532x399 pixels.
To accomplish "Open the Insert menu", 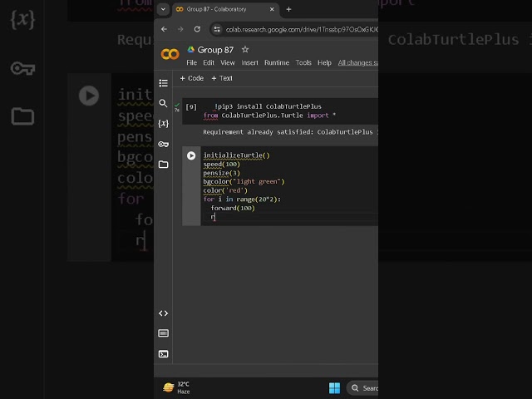I will tap(249, 63).
